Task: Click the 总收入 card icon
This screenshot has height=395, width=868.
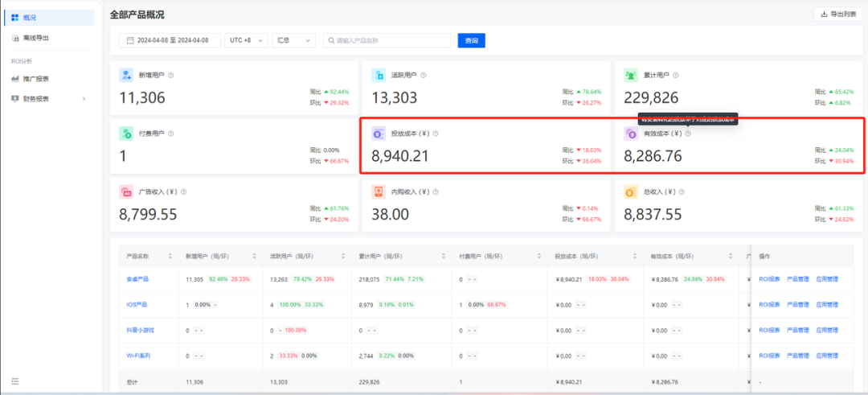Action: [631, 191]
